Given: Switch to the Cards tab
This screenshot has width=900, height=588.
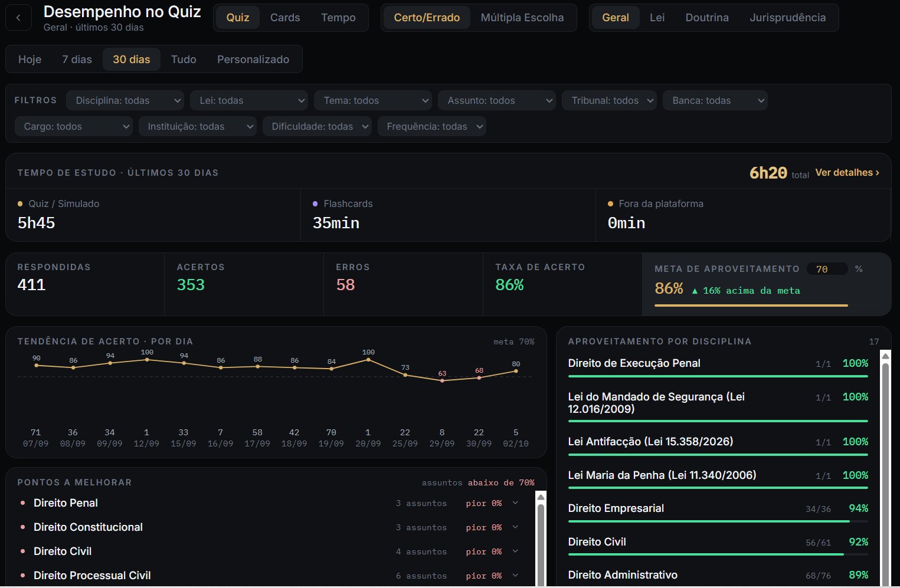Looking at the screenshot, I should pyautogui.click(x=285, y=18).
